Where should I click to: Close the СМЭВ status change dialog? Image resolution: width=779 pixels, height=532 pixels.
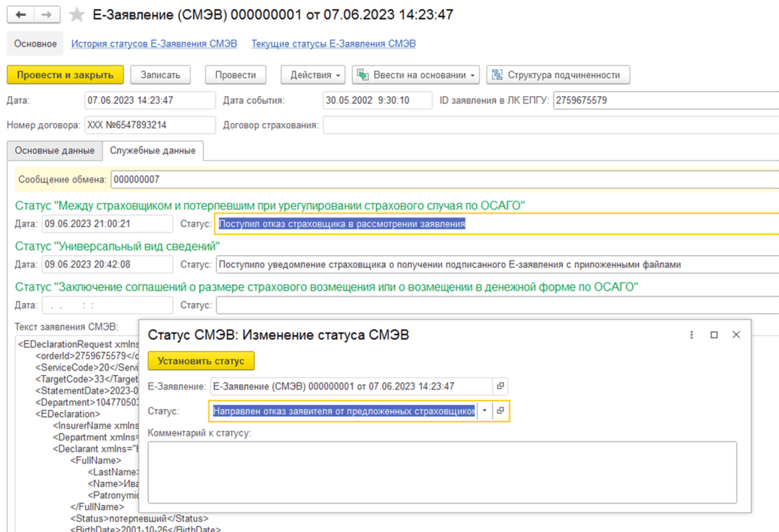pyautogui.click(x=736, y=335)
